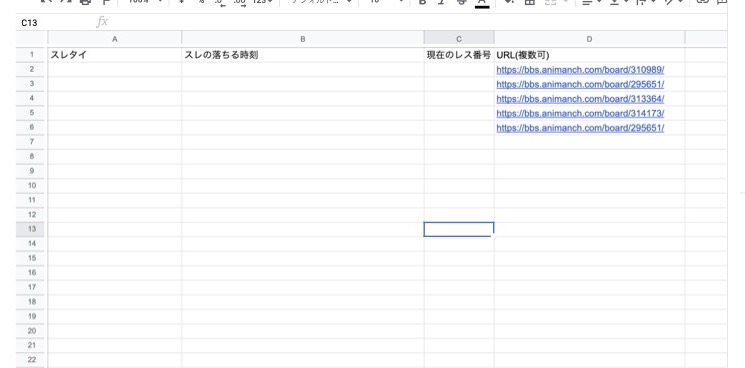This screenshot has height=368, width=745.
Task: Select row 4 via its row header
Action: [x=32, y=98]
